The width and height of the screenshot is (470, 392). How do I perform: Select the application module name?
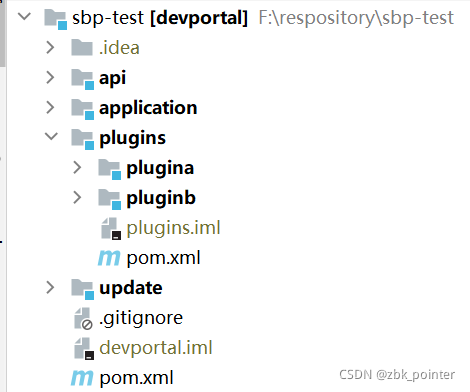click(x=148, y=109)
